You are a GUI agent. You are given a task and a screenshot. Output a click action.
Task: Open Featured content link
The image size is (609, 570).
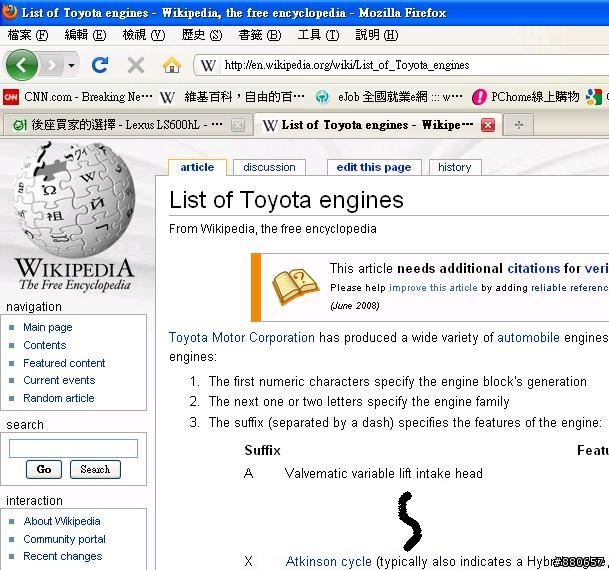pos(64,363)
